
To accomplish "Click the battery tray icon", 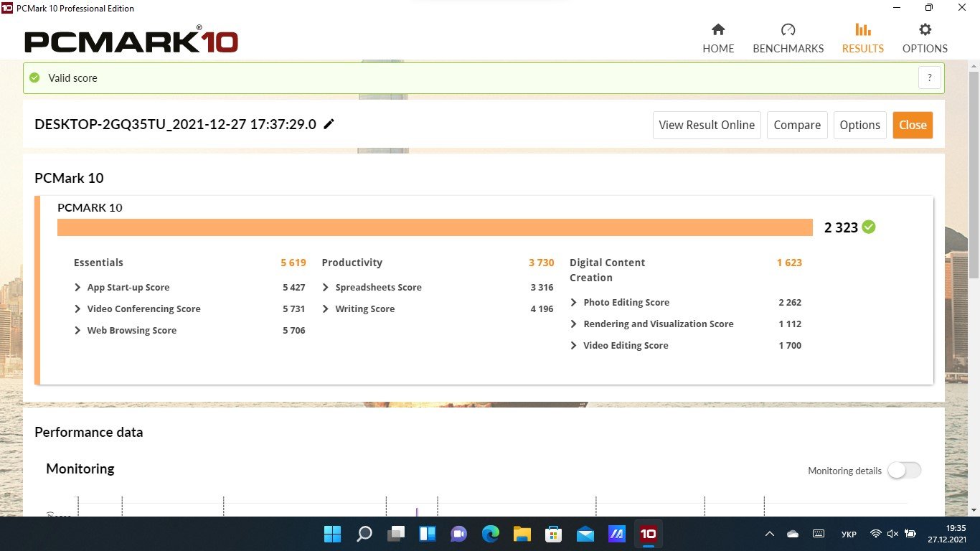I will pos(910,534).
